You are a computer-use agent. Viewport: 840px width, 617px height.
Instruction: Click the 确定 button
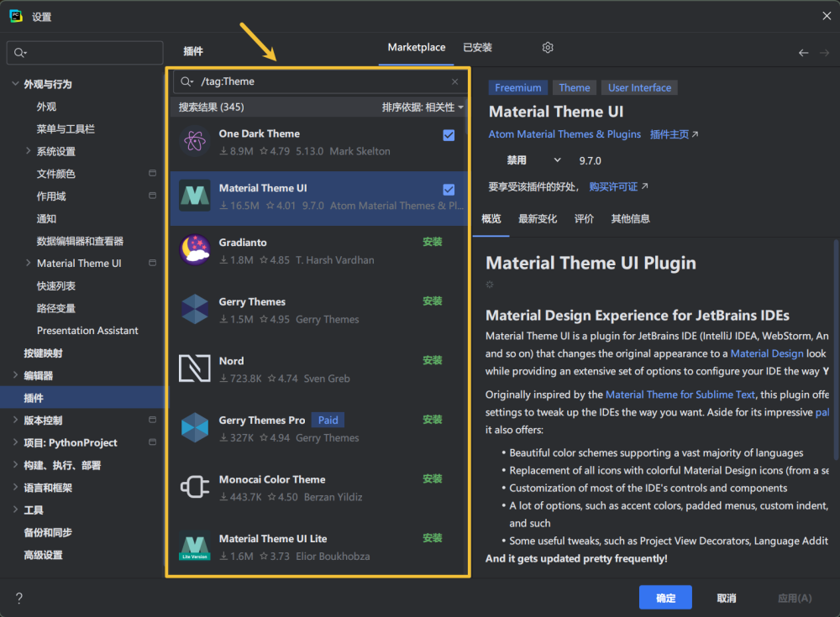[x=665, y=598]
